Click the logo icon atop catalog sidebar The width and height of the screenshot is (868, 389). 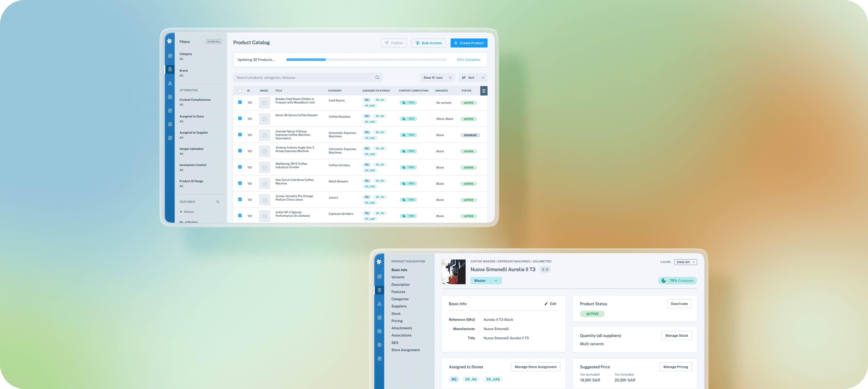169,41
